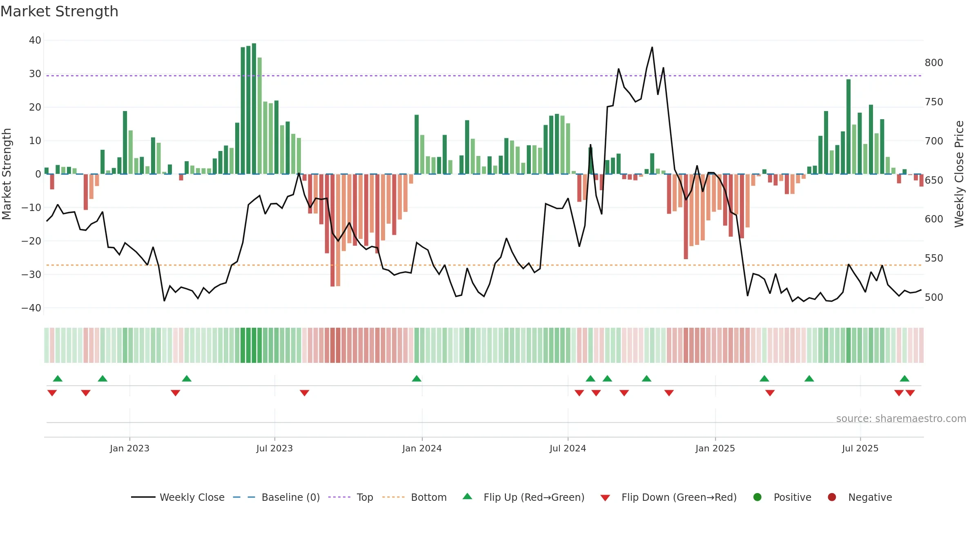Click the red Flip Down legend triangle icon
Viewport: 980px width, 551px height.
(x=605, y=498)
